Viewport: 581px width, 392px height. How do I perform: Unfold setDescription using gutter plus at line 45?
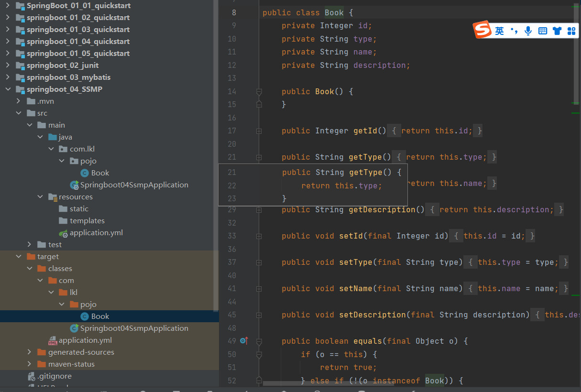click(259, 315)
